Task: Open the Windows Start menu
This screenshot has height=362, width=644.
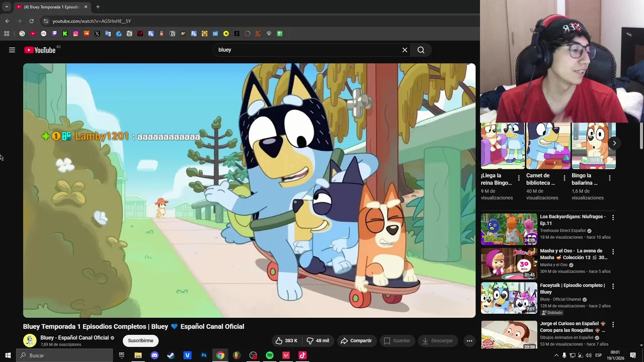Action: pyautogui.click(x=8, y=355)
